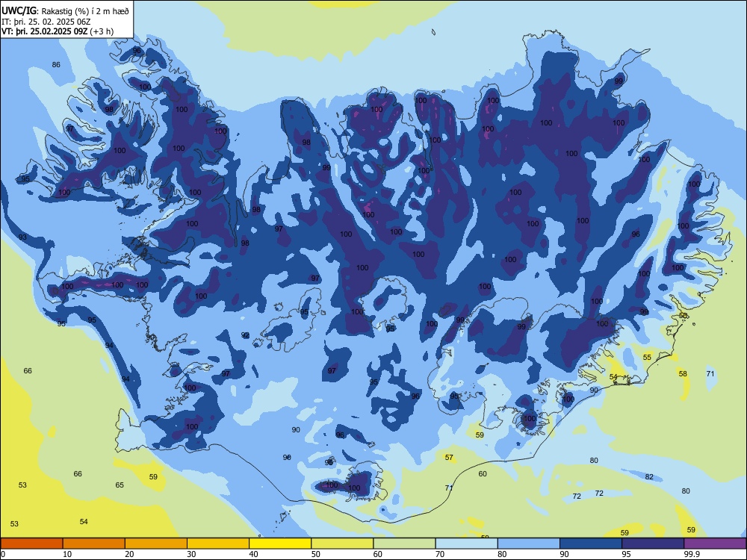Click the '50' legend tick label
Screen dimensions: 747x560
tap(315, 554)
